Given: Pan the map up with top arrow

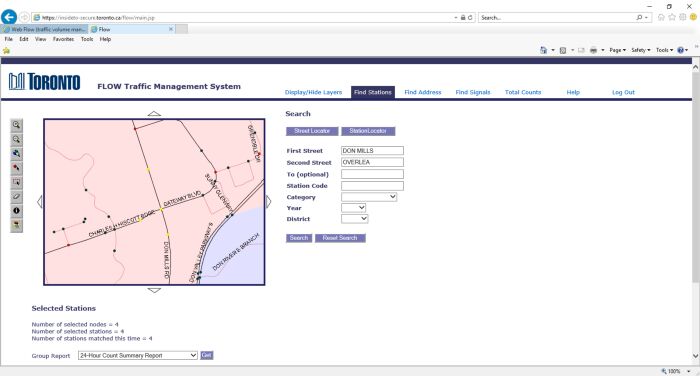Looking at the screenshot, I should tap(154, 113).
